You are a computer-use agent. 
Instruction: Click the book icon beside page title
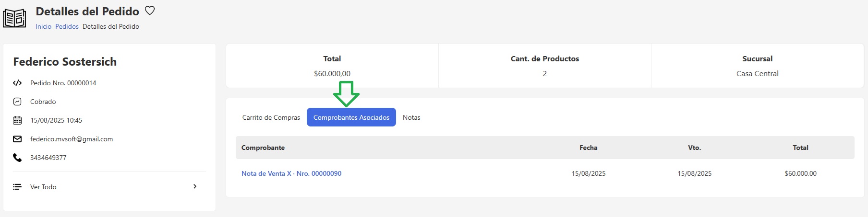click(14, 19)
